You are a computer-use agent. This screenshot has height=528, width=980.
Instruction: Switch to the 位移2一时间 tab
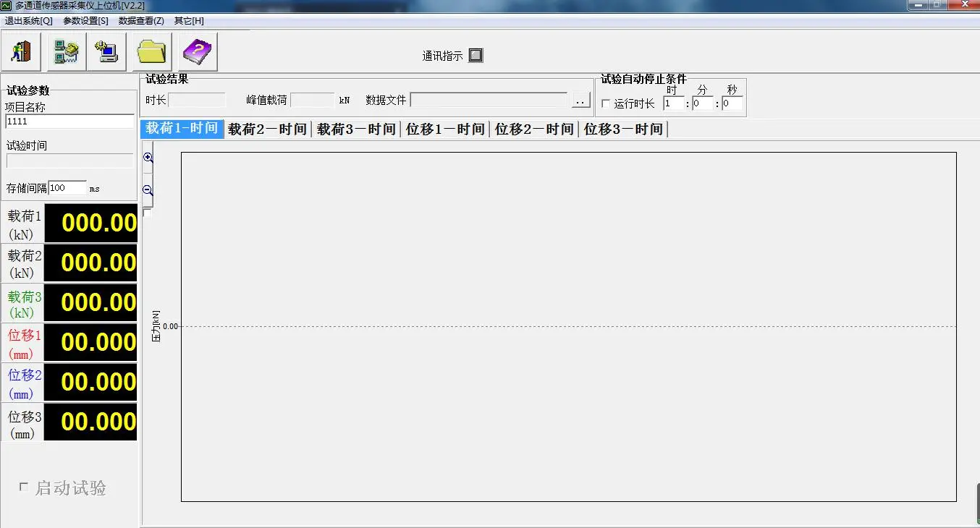pos(534,129)
